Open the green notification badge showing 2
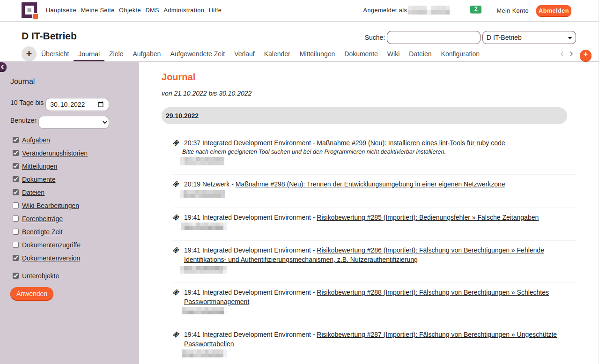This screenshot has height=364, width=599. pos(475,9)
